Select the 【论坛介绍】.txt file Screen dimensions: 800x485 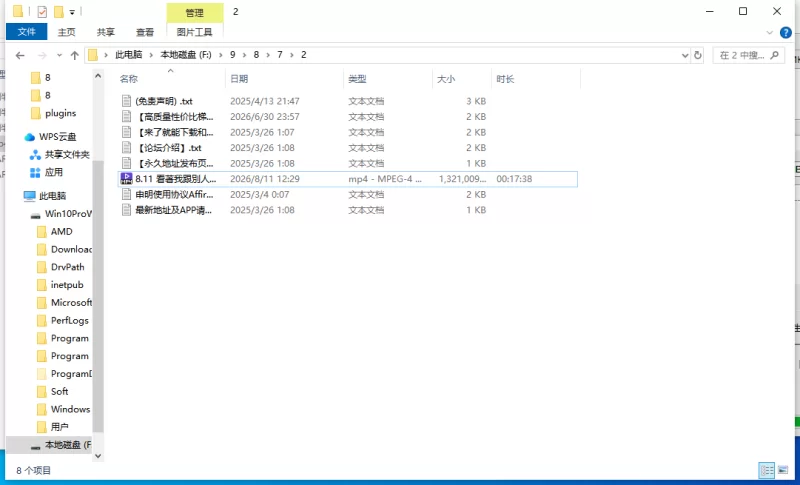[x=169, y=148]
